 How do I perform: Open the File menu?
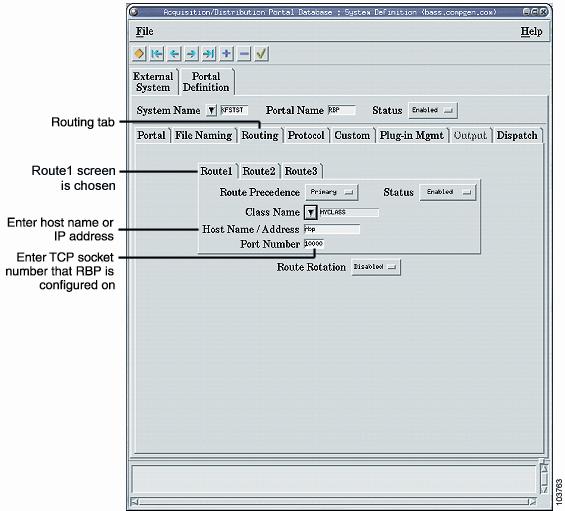point(144,31)
